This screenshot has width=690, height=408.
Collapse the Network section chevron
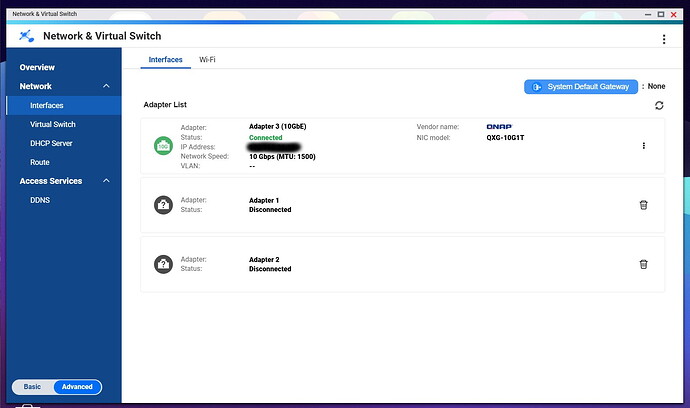pos(106,86)
